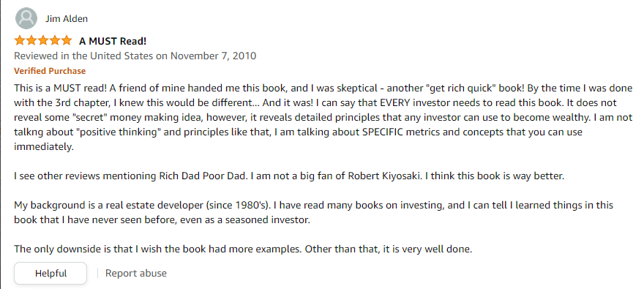Image resolution: width=644 pixels, height=289 pixels.
Task: Click the third orange rating star
Action: click(x=42, y=41)
